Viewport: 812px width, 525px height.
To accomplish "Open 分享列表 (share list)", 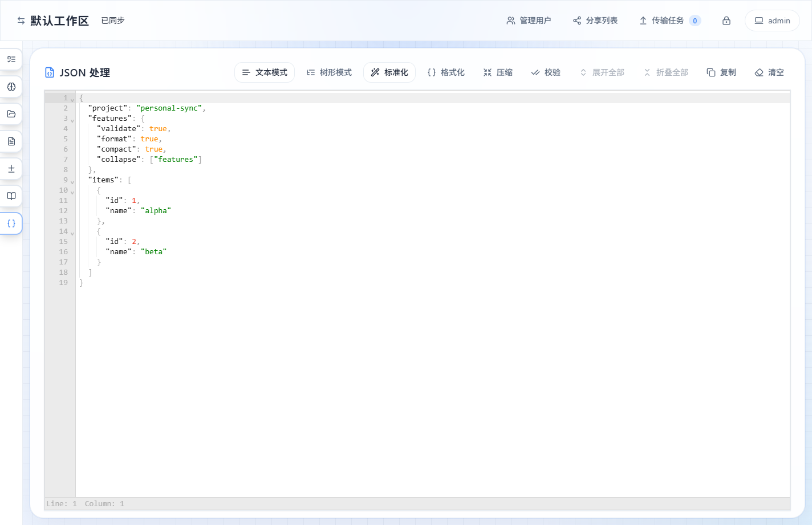I will [x=595, y=21].
